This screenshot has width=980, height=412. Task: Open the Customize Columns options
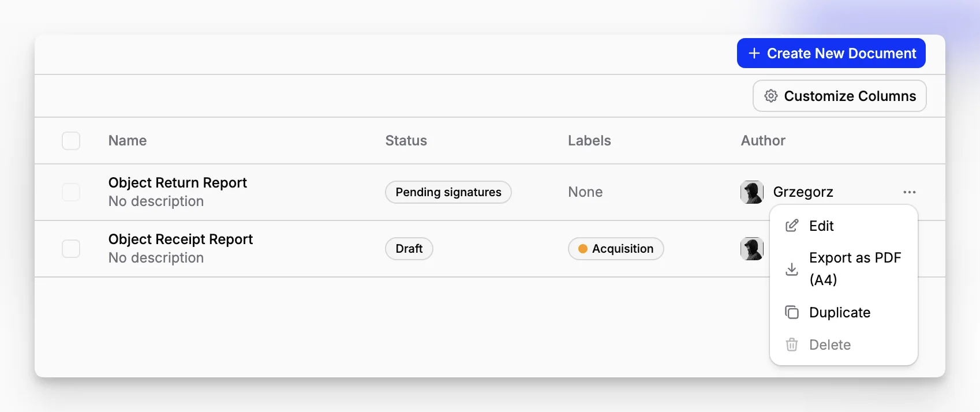pos(840,96)
